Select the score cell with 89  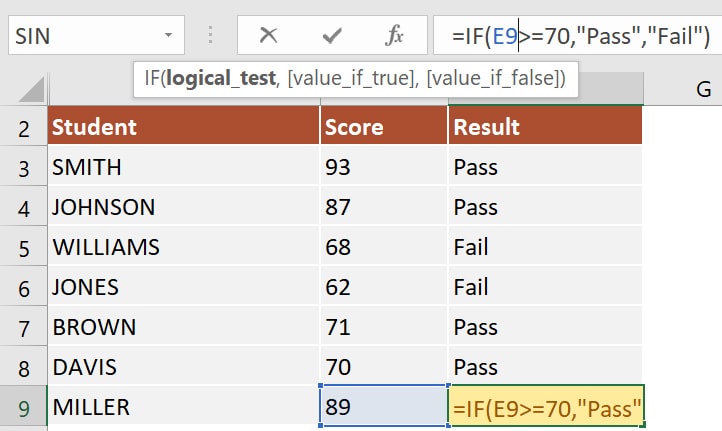[383, 408]
